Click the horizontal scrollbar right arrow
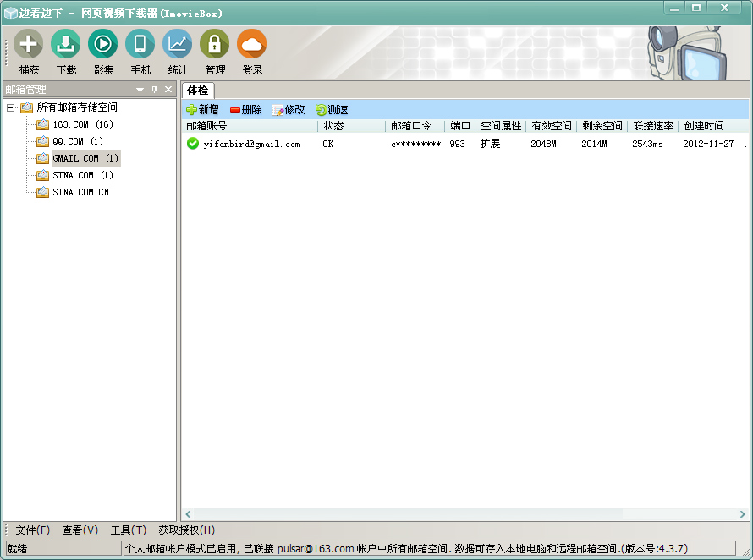753x560 pixels. click(x=743, y=514)
